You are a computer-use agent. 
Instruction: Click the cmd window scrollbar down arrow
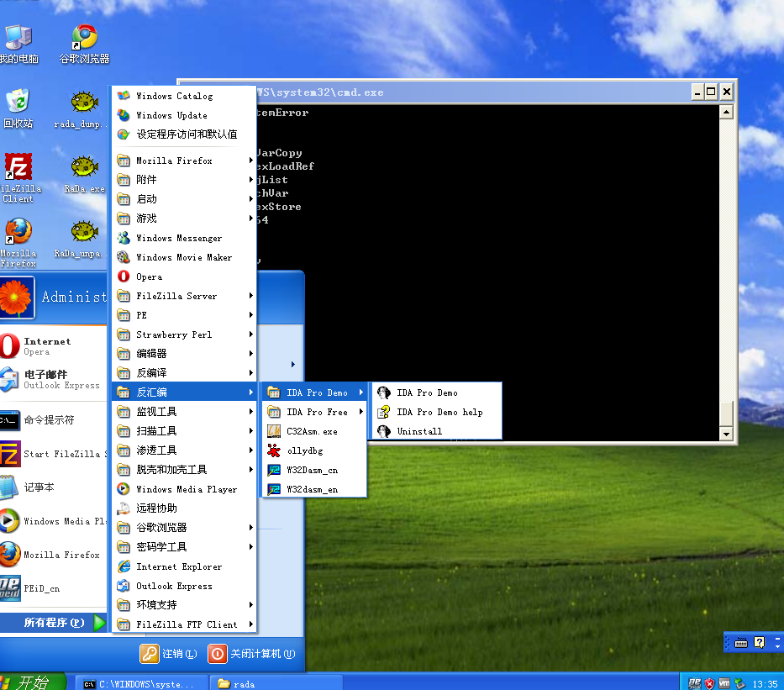point(727,434)
